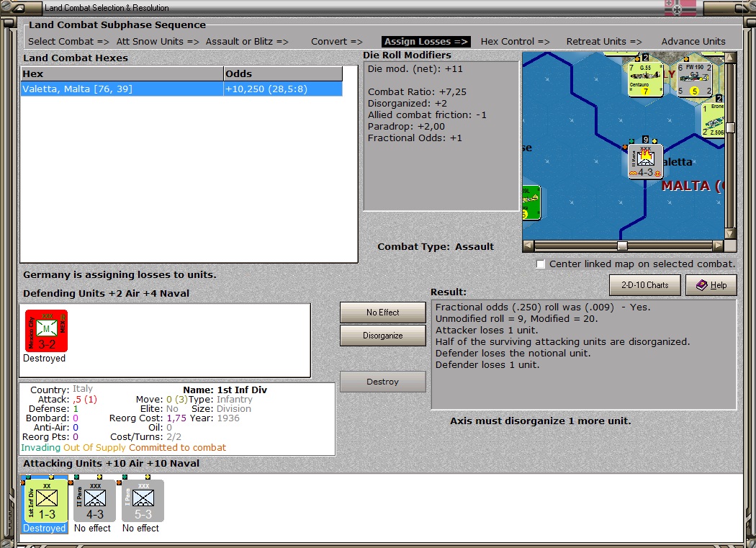Toggle Center linked map on selected combat
Screen dimensions: 756x548
[541, 264]
